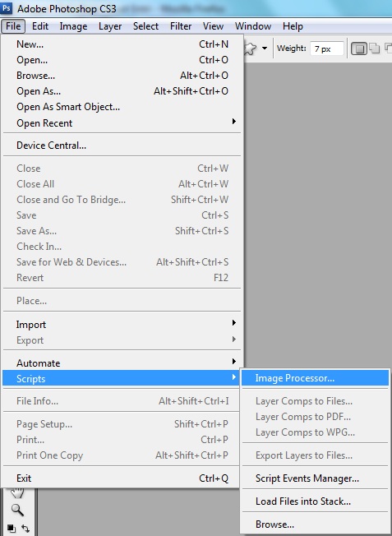
Task: Select the Shape layers mode icon
Action: (x=359, y=49)
